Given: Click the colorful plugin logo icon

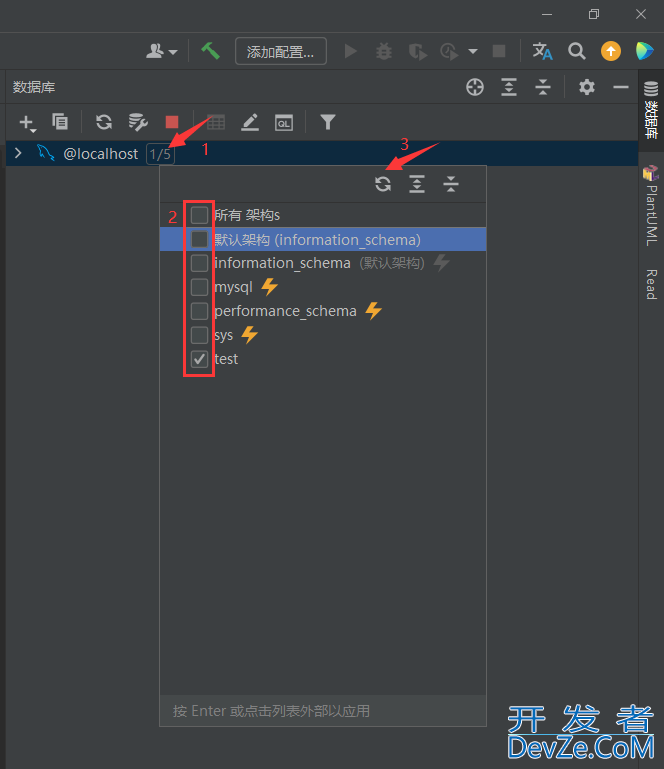Looking at the screenshot, I should click(644, 51).
